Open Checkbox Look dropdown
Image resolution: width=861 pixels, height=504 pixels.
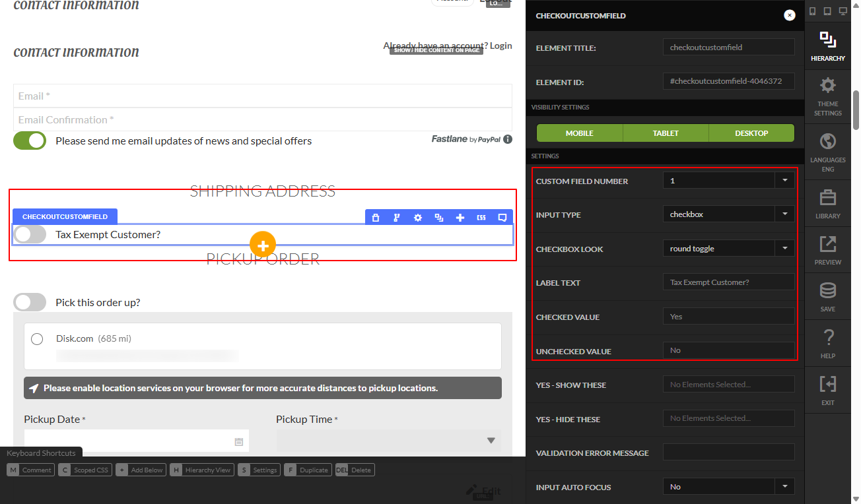[x=728, y=248]
